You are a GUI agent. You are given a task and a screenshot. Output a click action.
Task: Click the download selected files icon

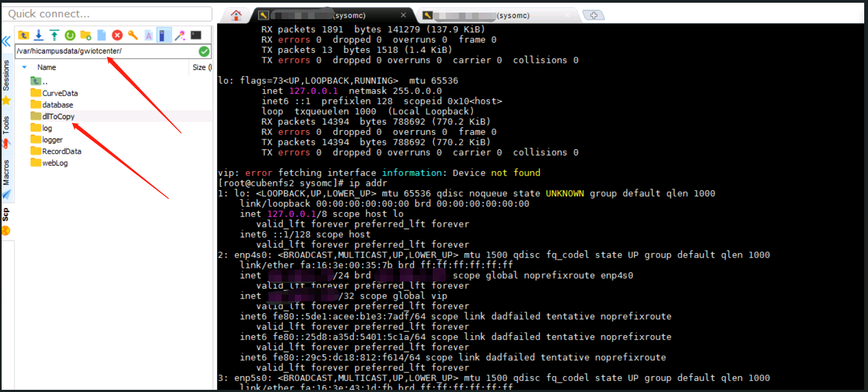point(39,36)
